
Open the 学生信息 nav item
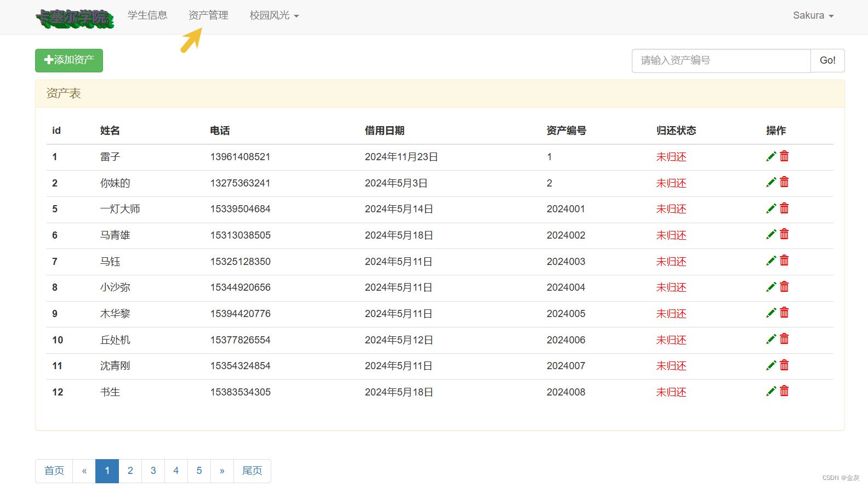tap(147, 15)
